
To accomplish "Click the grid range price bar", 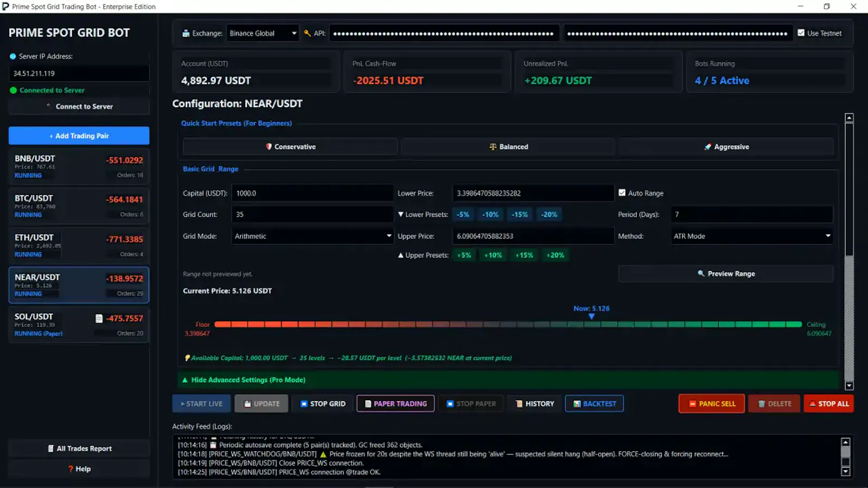I will point(508,324).
